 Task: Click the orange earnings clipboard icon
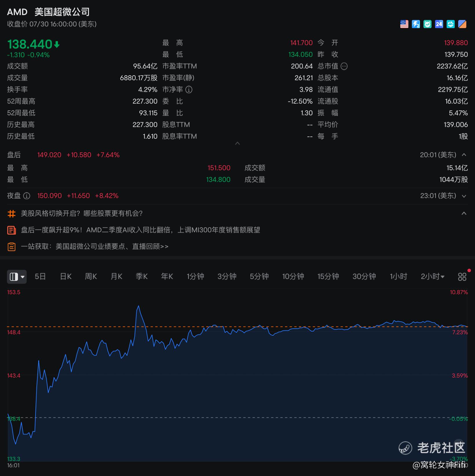tap(11, 247)
